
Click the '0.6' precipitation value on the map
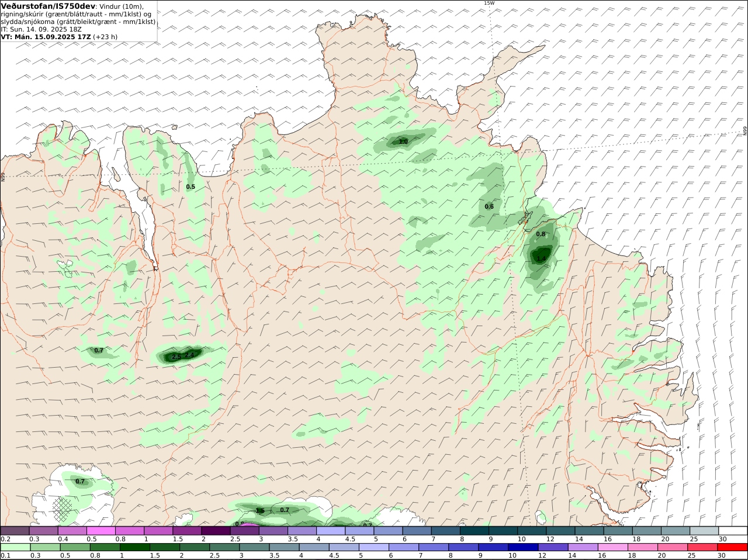[489, 206]
